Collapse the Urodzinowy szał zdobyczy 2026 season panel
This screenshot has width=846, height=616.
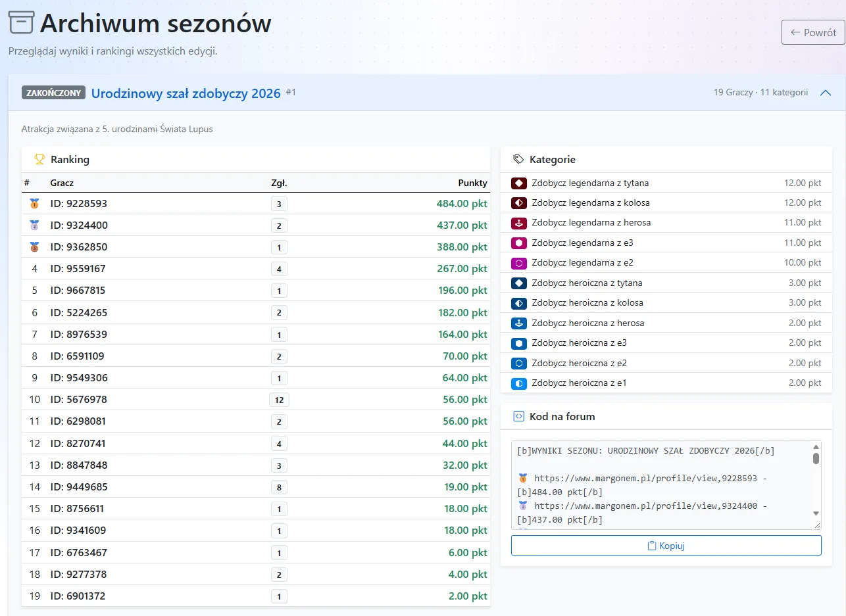[x=826, y=93]
